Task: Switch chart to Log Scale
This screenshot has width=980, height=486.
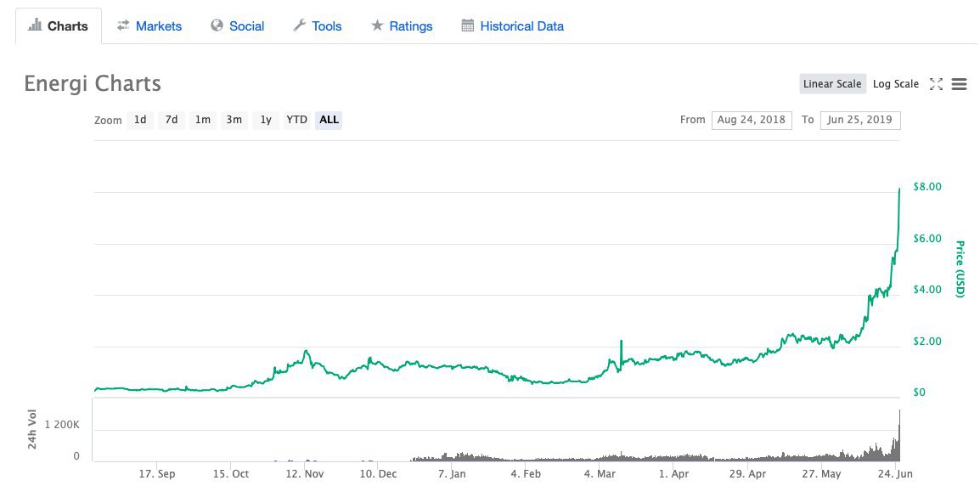Action: click(x=896, y=84)
